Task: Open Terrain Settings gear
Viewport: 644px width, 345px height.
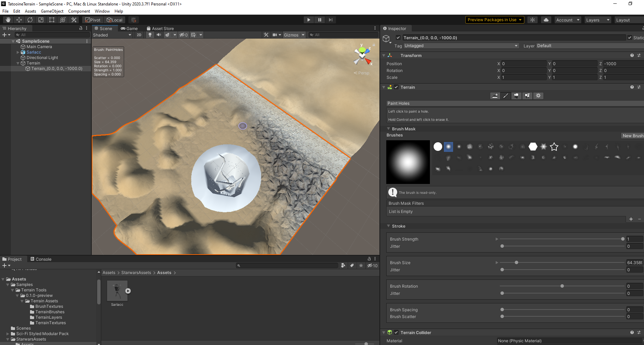Action: (x=538, y=96)
